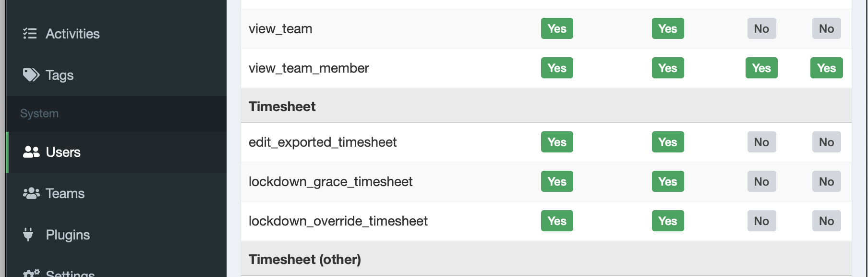The height and width of the screenshot is (277, 868).
Task: Click the Timesheet (other) section header
Action: 305,259
